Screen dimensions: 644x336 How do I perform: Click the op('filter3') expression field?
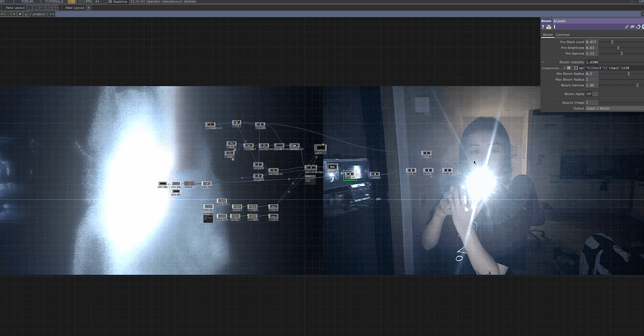pos(611,68)
